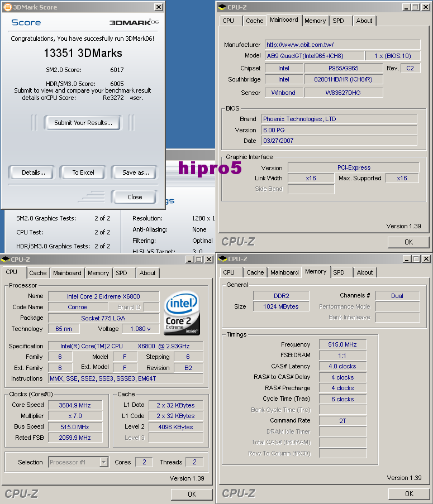Screen dimensions: 433x504
Task: Click the W83627DHG sensor value
Action: click(x=344, y=93)
